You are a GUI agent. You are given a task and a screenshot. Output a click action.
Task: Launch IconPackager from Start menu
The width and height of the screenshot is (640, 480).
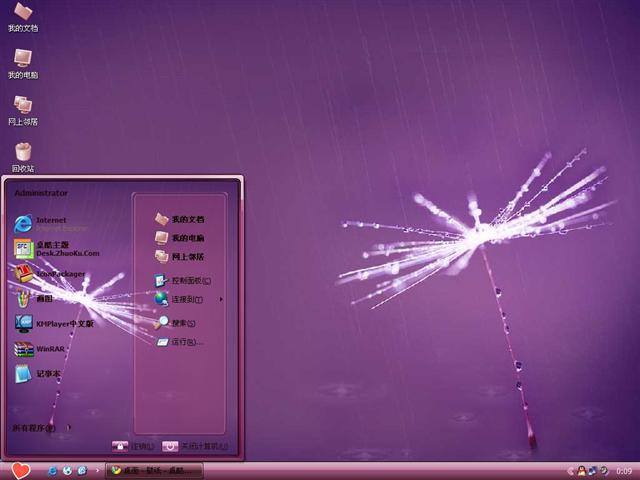coord(50,273)
